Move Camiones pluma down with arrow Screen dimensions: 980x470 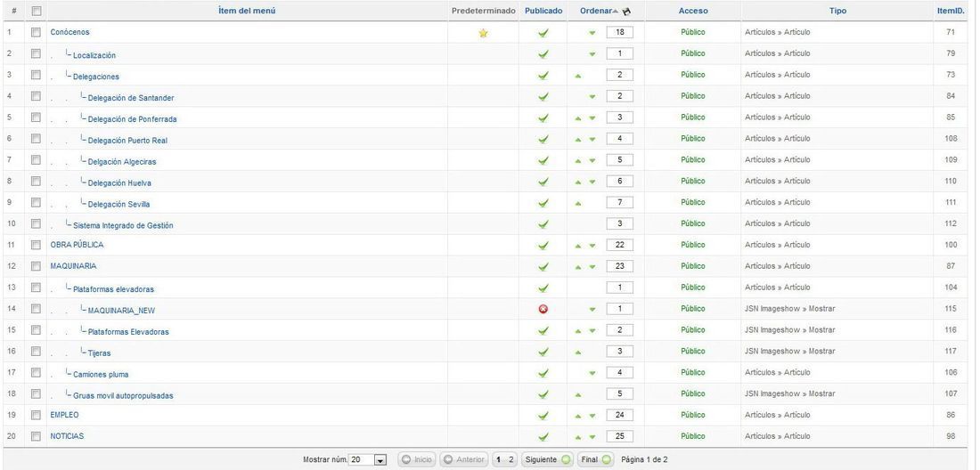[x=592, y=373]
